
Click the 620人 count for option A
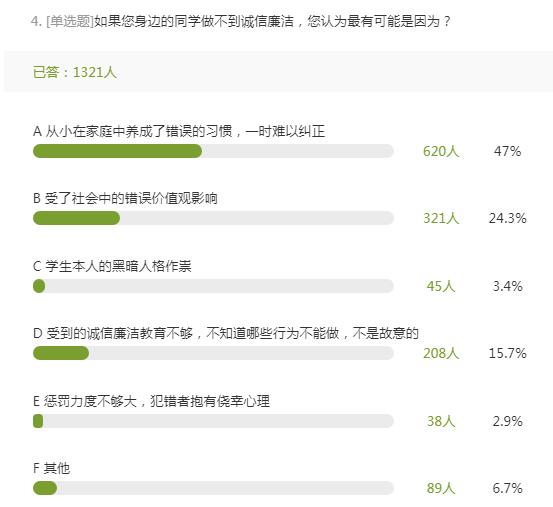click(441, 151)
